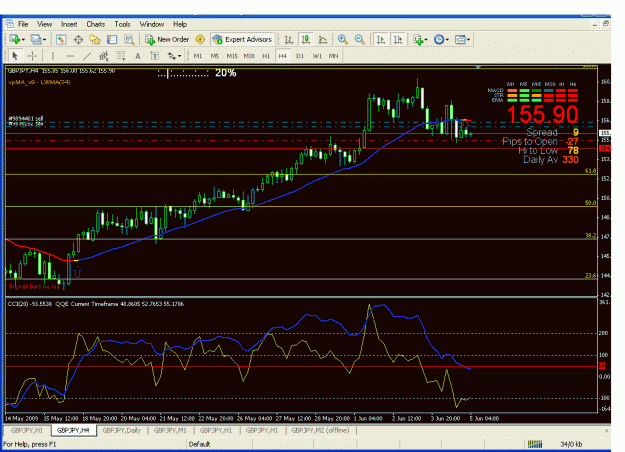Toggle Auto Scroll chart button
625x452 pixels.
[x=381, y=39]
